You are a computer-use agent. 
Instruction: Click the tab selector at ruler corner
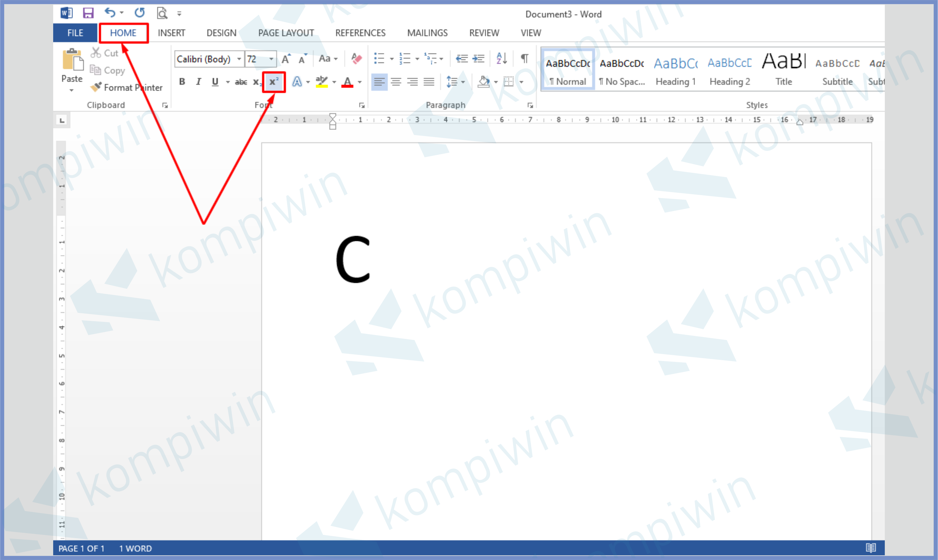coord(62,120)
